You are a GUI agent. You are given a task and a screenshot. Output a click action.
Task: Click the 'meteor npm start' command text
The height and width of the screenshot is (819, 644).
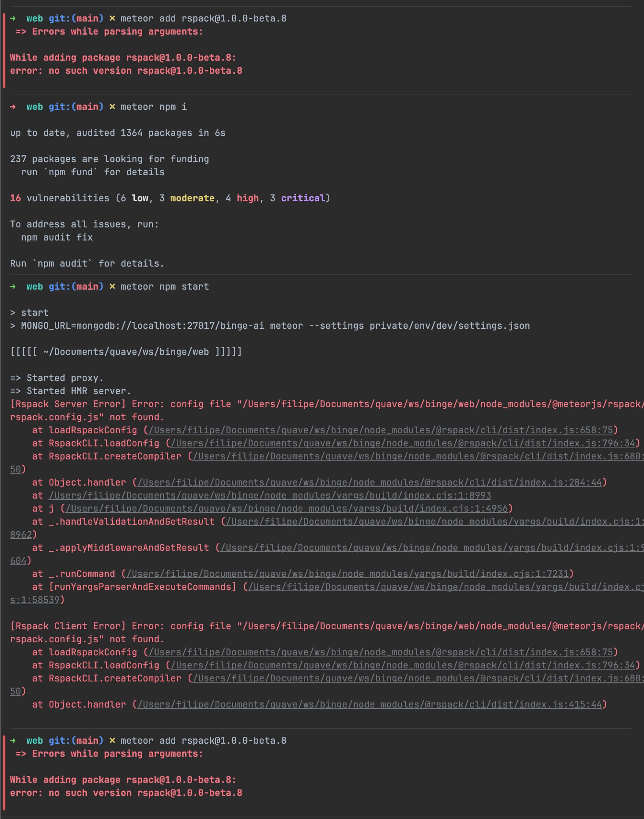(164, 287)
